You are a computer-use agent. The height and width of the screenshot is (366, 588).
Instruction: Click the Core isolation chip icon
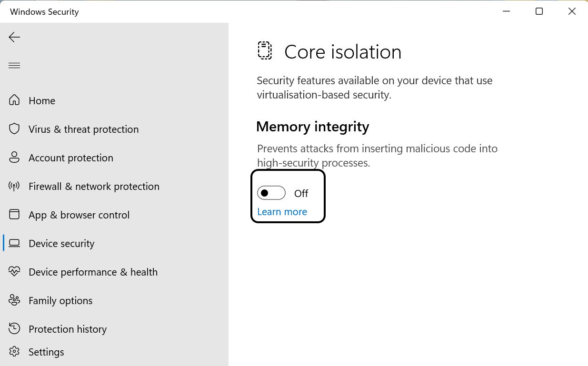pyautogui.click(x=265, y=50)
